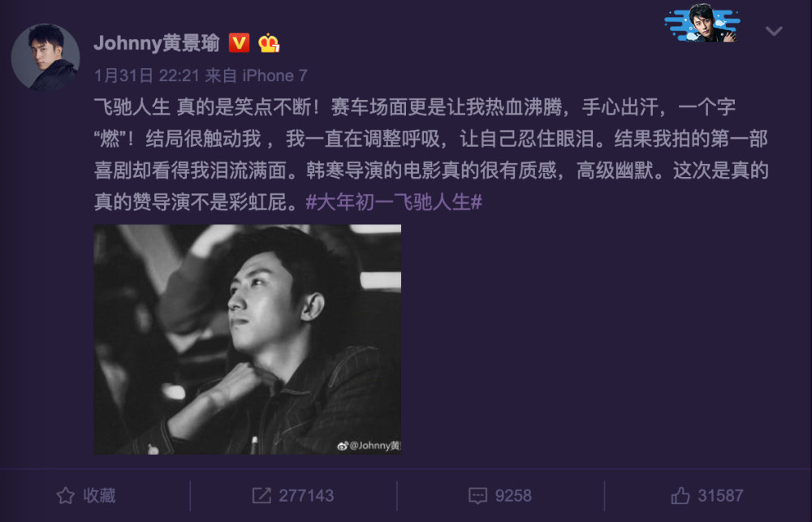Open Johnny黄景瑜 username link

pyautogui.click(x=157, y=43)
